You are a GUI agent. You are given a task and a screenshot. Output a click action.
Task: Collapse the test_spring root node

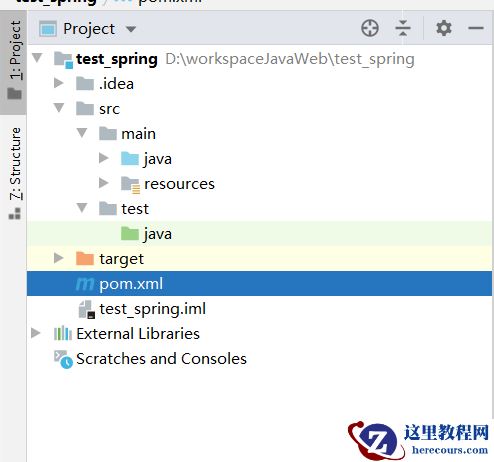click(x=37, y=58)
